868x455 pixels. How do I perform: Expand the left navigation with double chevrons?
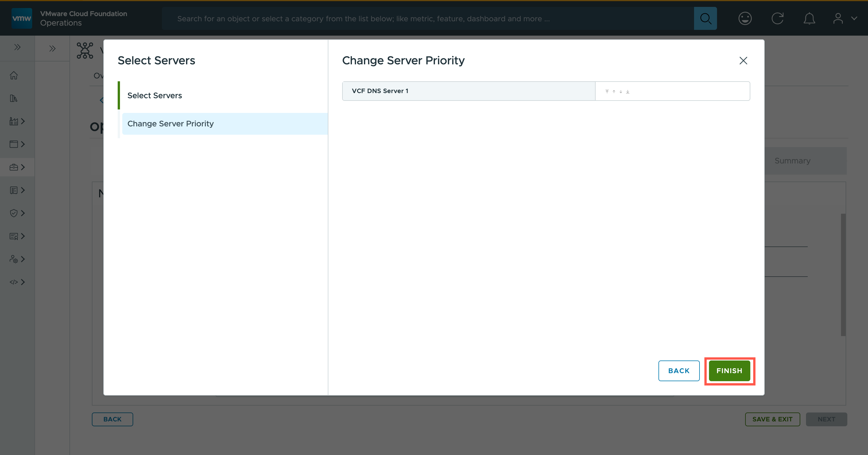pos(17,47)
